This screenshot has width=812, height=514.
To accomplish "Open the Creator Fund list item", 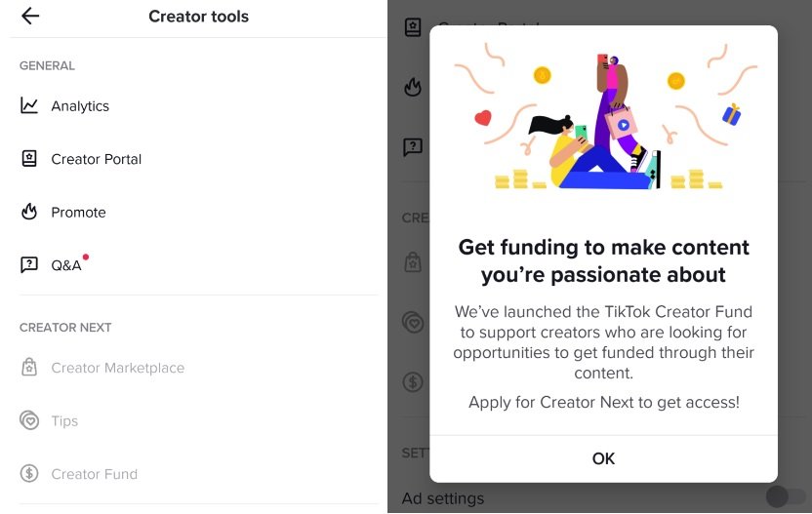I will 199,473.
